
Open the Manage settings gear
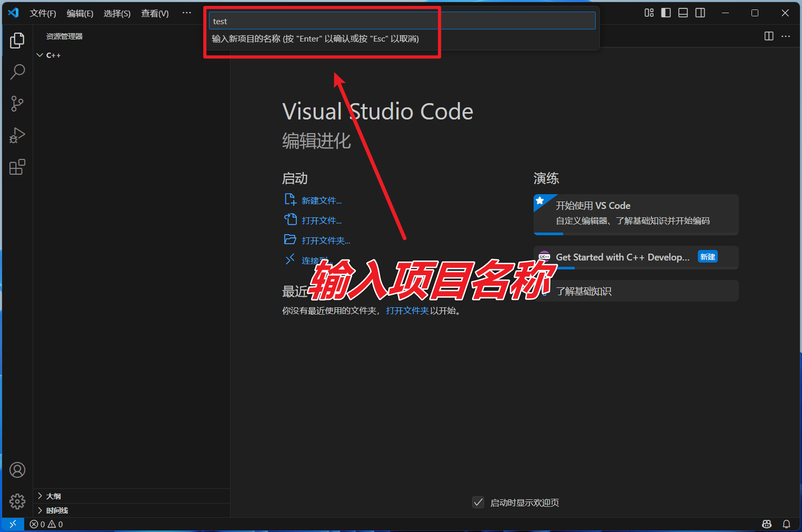17,501
